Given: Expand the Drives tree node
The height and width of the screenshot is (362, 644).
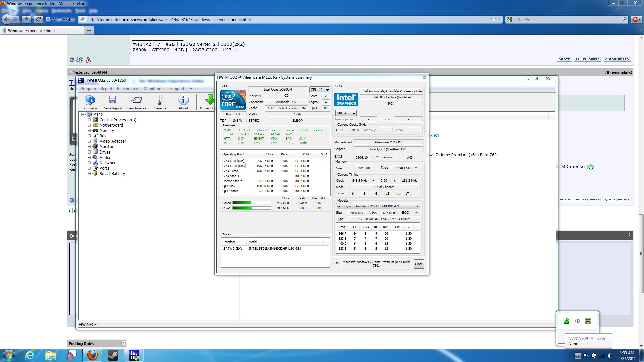Looking at the screenshot, I should click(89, 152).
